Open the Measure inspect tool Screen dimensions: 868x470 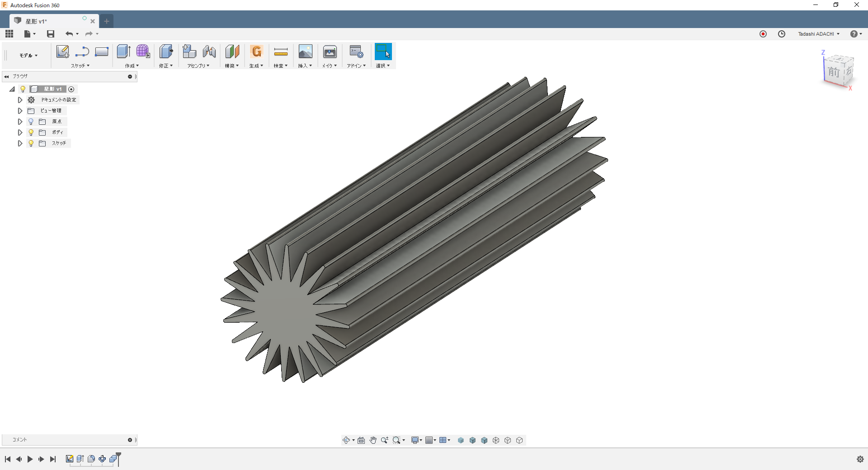coord(281,52)
